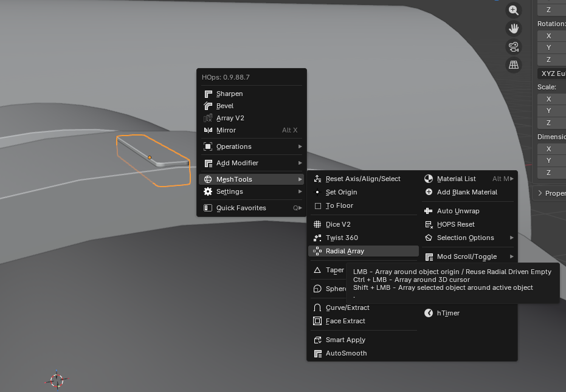Screen dimensions: 566x392
Task: Expand the Quick Favorites submenu arrow
Action: pos(300,208)
